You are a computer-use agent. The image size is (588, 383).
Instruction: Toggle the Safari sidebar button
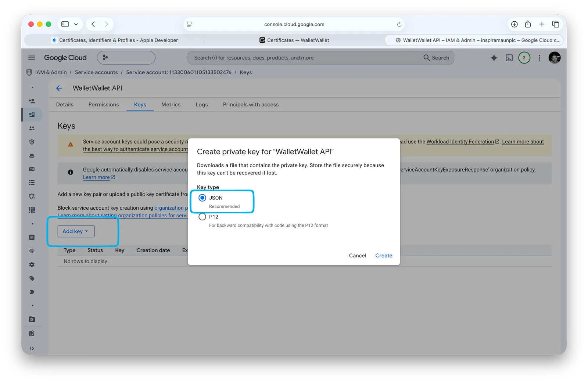tap(65, 24)
